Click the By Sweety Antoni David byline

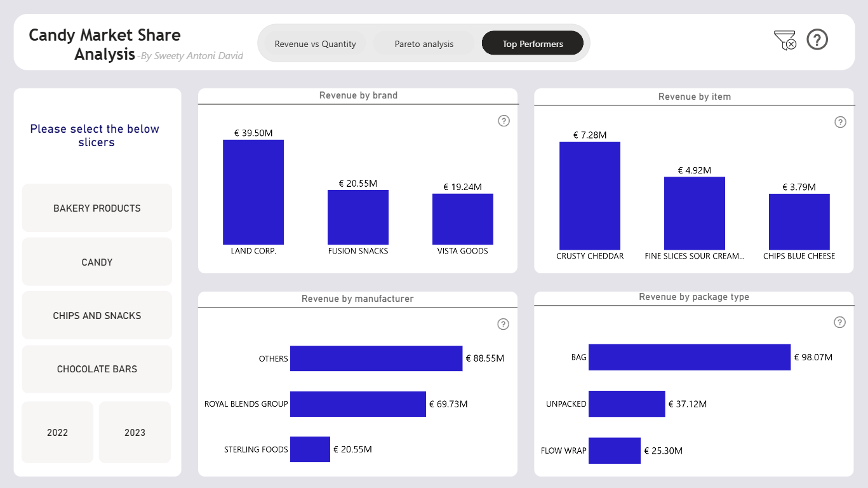pos(190,56)
